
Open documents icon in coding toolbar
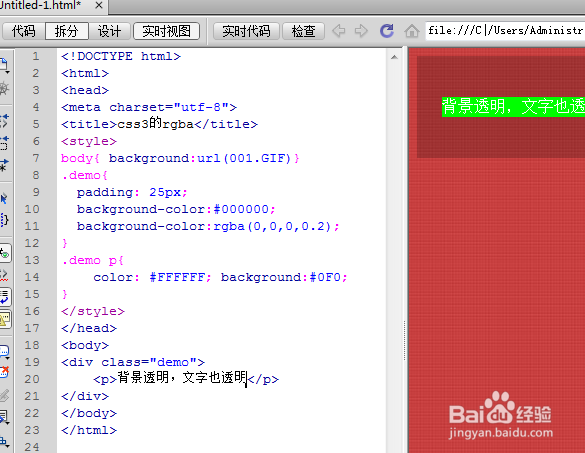point(4,66)
